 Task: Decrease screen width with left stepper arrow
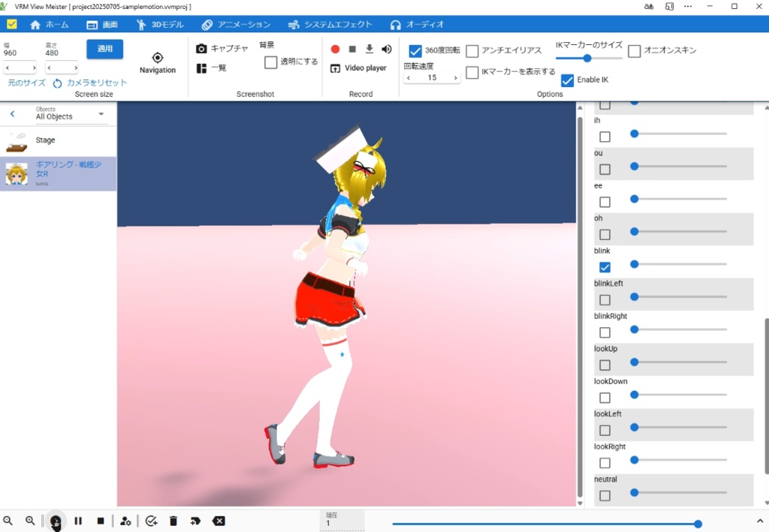(8, 68)
